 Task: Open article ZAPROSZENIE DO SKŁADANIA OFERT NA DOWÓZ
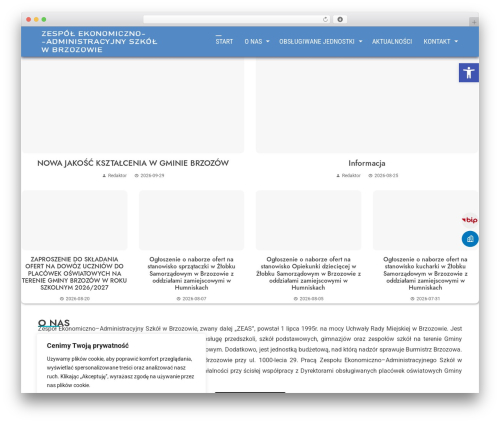[x=74, y=273]
